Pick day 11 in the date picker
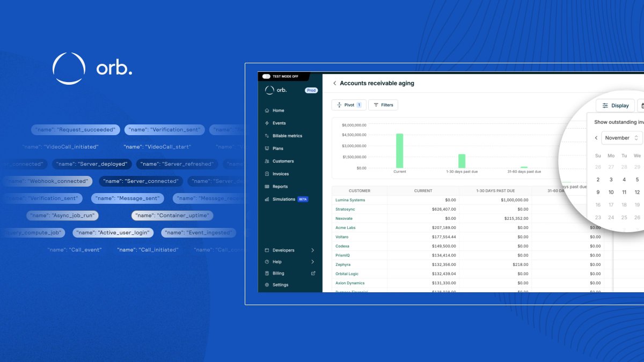The height and width of the screenshot is (362, 644). pos(624,192)
